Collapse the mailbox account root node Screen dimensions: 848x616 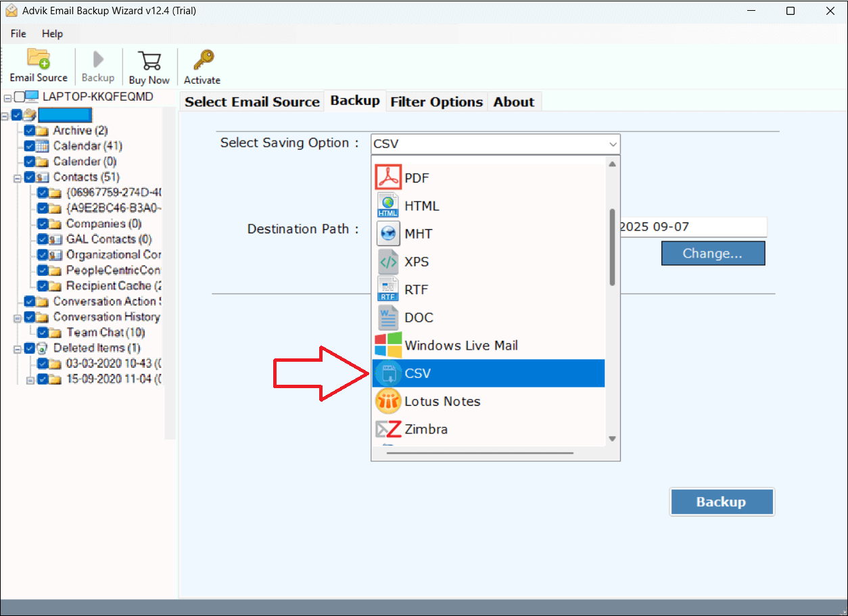(5, 116)
